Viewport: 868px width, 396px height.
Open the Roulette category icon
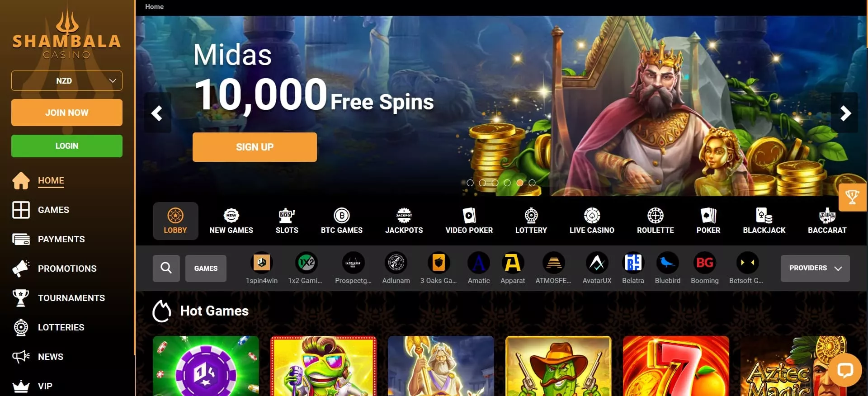[655, 216]
